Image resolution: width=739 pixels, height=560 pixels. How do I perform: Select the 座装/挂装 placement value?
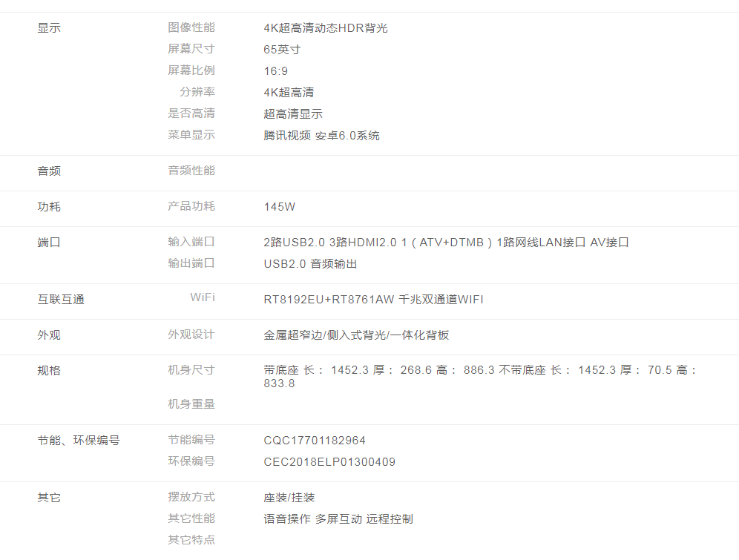pyautogui.click(x=289, y=498)
